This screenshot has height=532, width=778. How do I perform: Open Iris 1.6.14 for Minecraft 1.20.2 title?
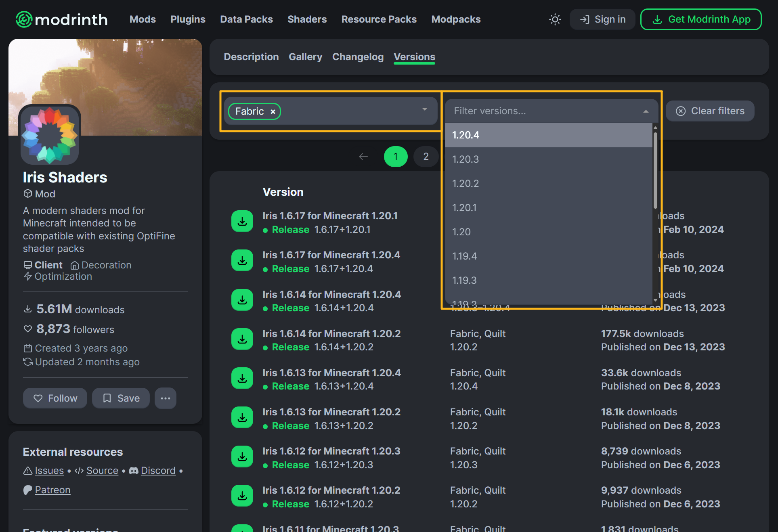pyautogui.click(x=331, y=334)
